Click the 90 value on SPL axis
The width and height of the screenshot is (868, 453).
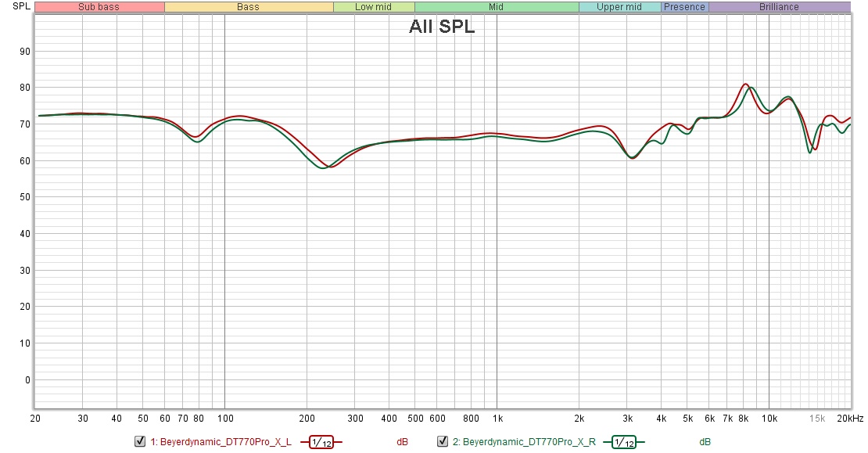click(25, 52)
